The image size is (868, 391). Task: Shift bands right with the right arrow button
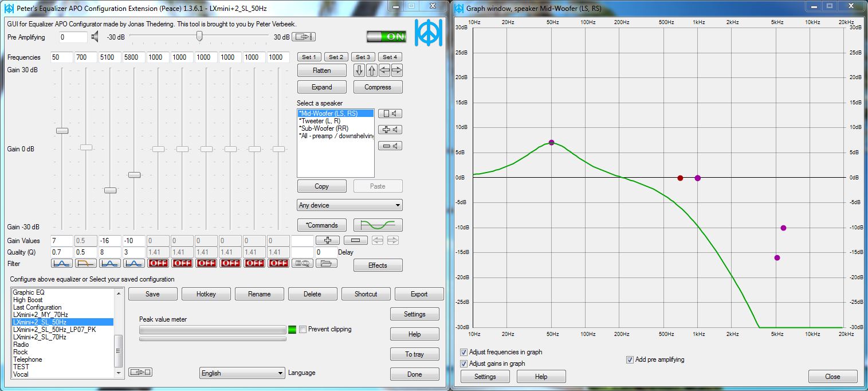396,71
